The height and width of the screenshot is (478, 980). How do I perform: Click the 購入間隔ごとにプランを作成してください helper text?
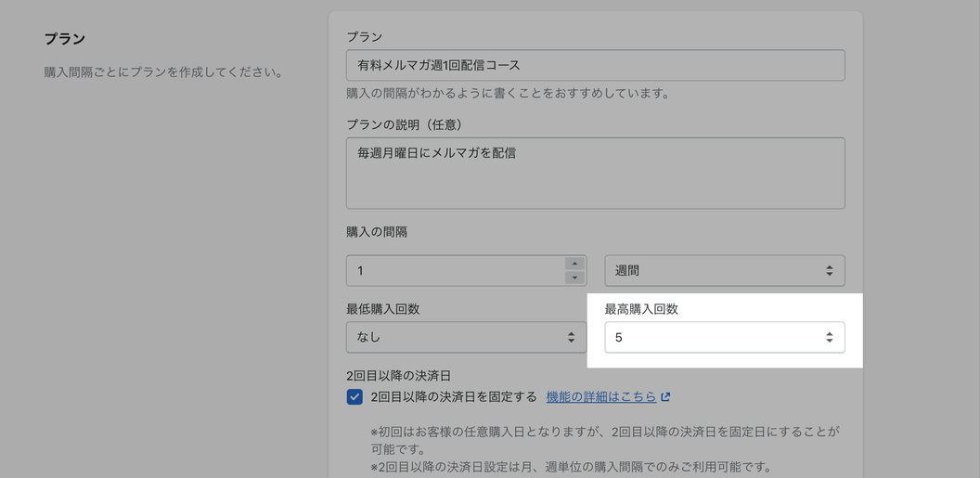pos(163,71)
